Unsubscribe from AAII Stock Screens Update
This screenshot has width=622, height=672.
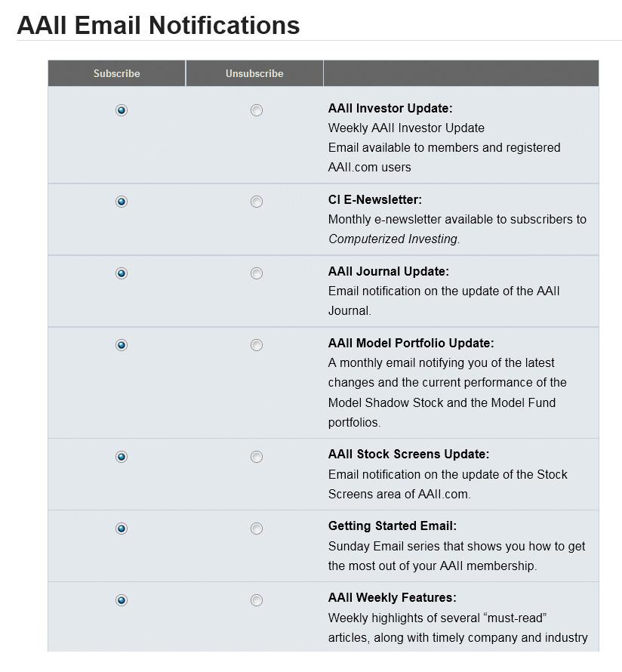coord(256,457)
